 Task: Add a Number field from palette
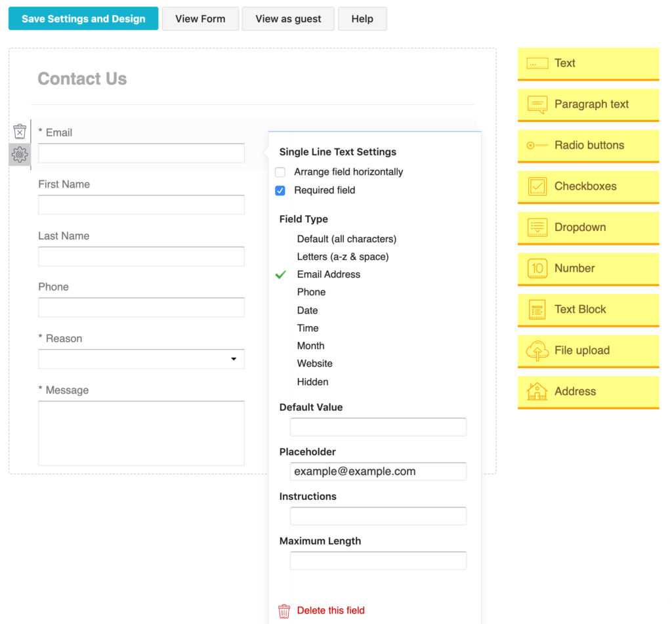coord(588,268)
